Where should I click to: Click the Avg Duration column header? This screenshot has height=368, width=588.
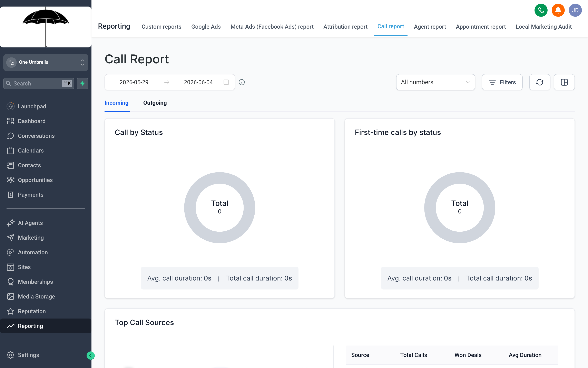(525, 355)
